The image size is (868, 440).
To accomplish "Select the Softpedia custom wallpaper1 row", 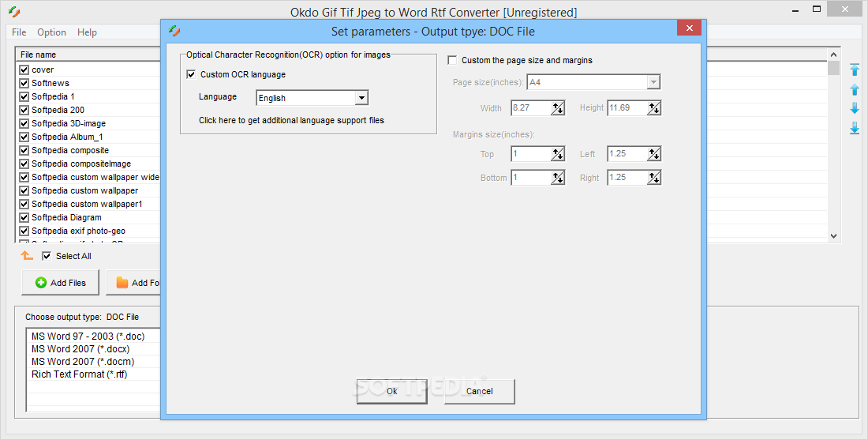I will 87,204.
